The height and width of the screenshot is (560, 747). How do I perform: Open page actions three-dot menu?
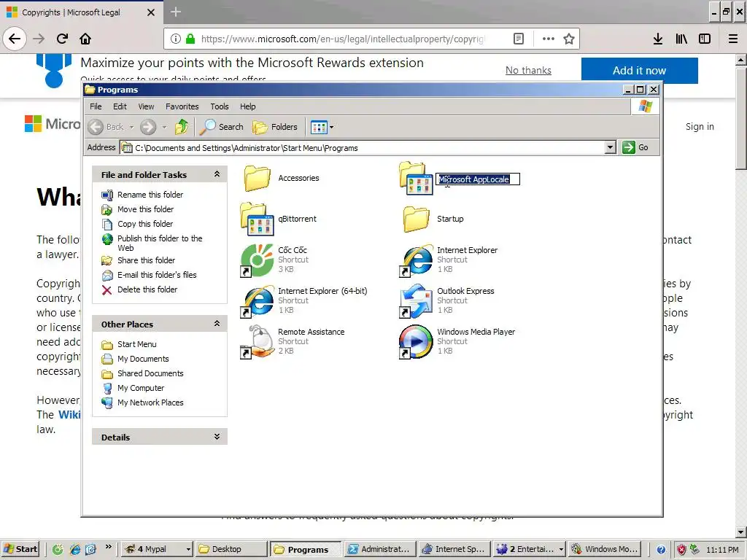pyautogui.click(x=549, y=39)
